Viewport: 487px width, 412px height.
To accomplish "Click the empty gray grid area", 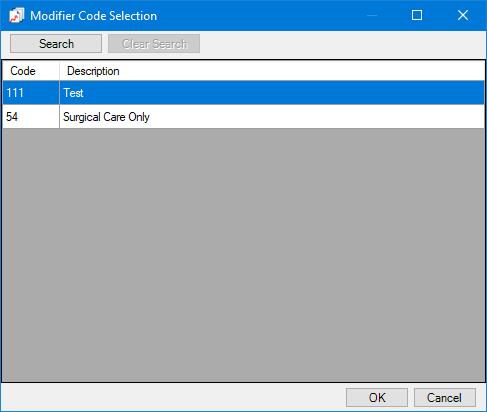I will tap(243, 255).
